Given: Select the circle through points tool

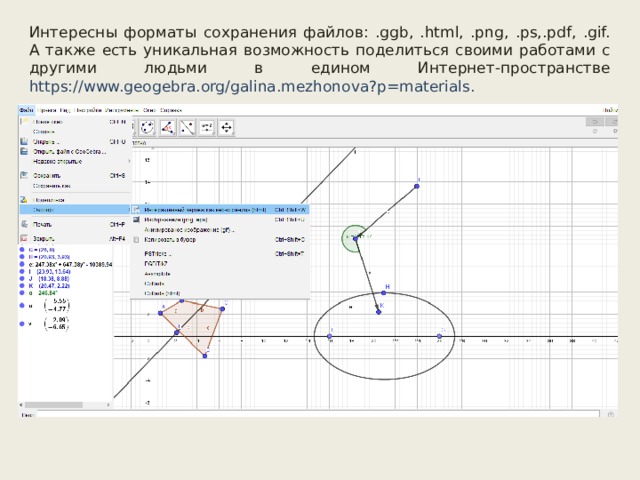Looking at the screenshot, I should pyautogui.click(x=147, y=128).
